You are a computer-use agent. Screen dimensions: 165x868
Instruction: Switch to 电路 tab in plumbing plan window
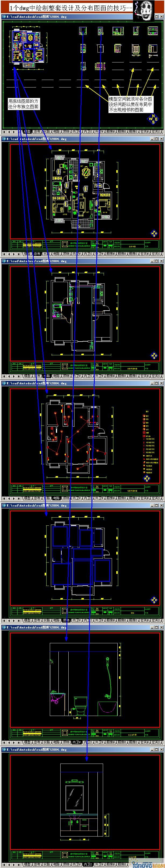(56, 376)
